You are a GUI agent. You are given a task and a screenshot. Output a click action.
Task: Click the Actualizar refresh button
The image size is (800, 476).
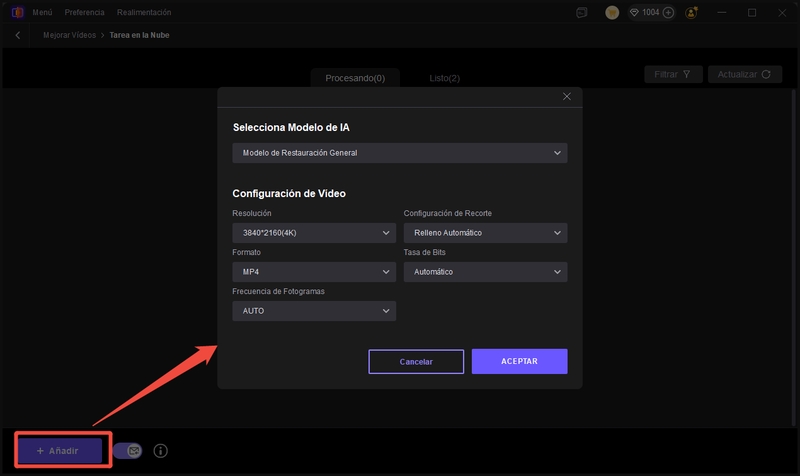pos(744,74)
